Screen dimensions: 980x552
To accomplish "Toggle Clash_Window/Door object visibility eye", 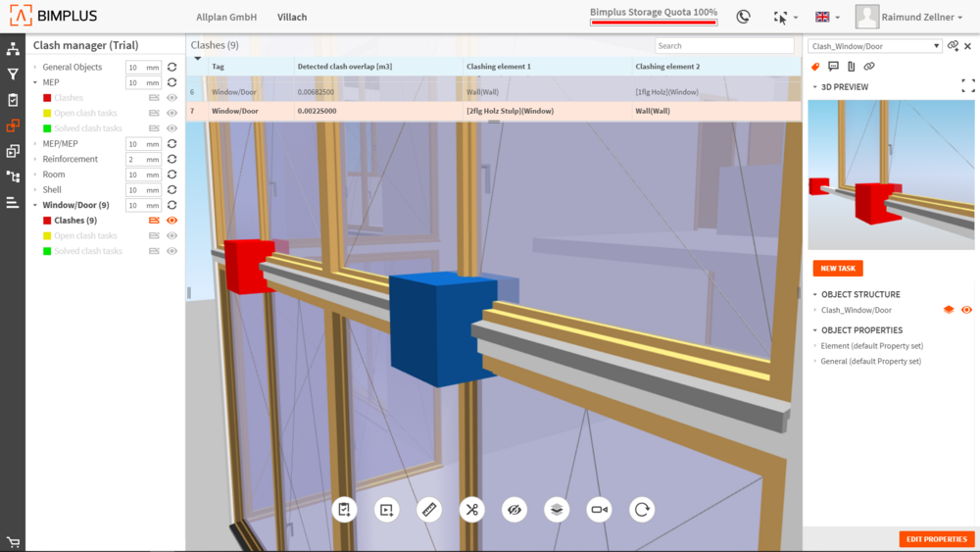I will point(966,310).
